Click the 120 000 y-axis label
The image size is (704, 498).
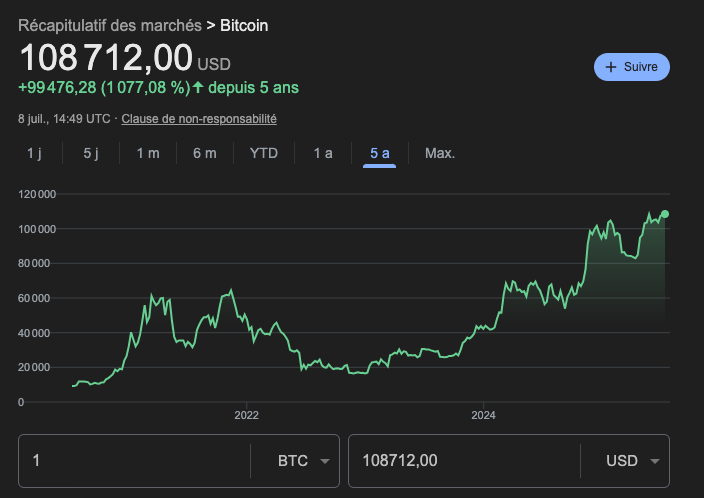37,194
